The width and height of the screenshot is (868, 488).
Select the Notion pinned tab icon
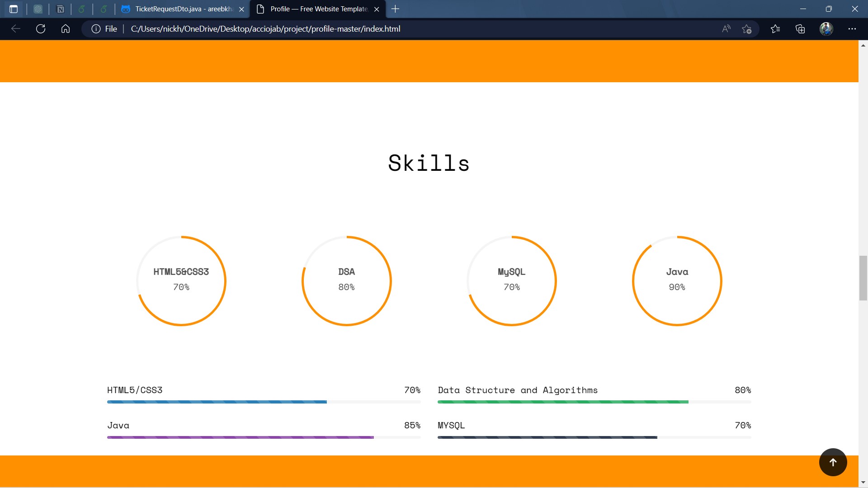pos(61,9)
